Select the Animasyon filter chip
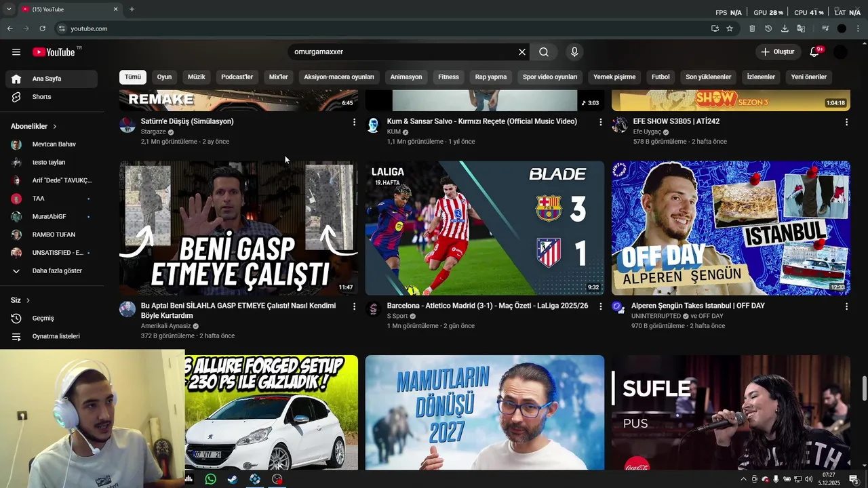Viewport: 868px width, 488px height. pos(406,77)
